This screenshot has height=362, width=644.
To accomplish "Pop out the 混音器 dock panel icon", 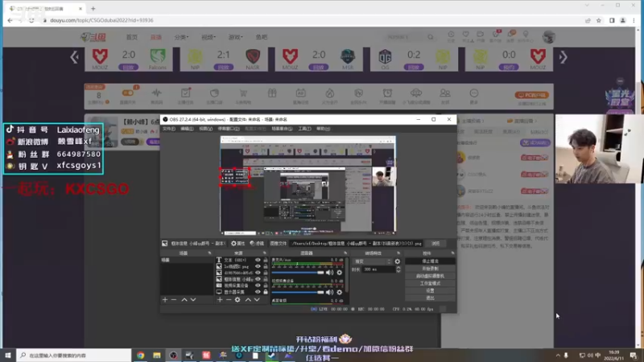I will (x=345, y=253).
